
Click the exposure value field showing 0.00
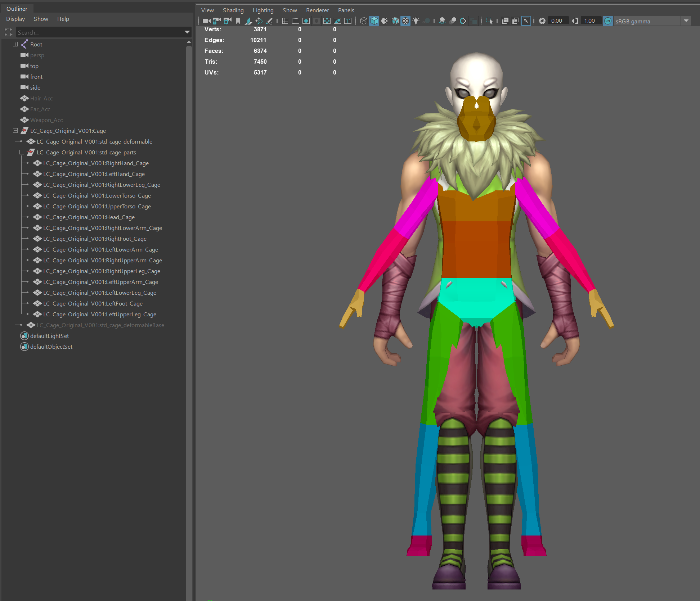click(x=557, y=21)
